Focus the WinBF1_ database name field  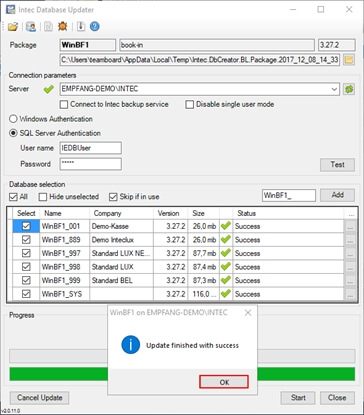[289, 195]
